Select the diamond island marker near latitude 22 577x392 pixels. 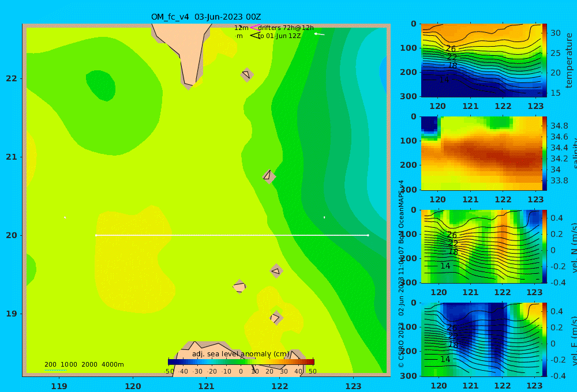click(x=247, y=74)
